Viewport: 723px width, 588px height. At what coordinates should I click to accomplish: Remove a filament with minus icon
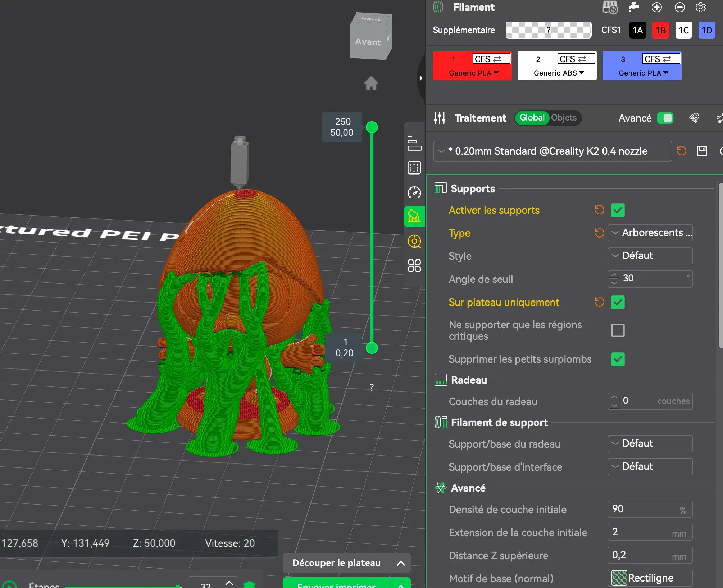click(x=679, y=7)
